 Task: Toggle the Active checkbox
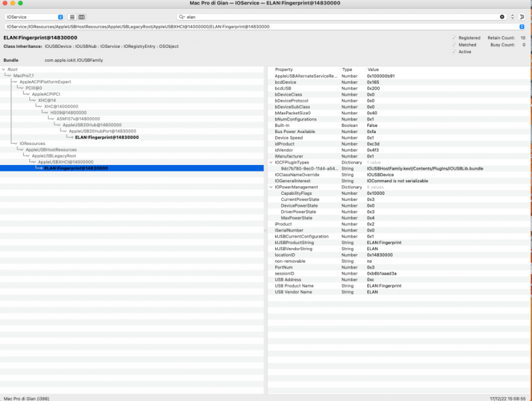(454, 52)
